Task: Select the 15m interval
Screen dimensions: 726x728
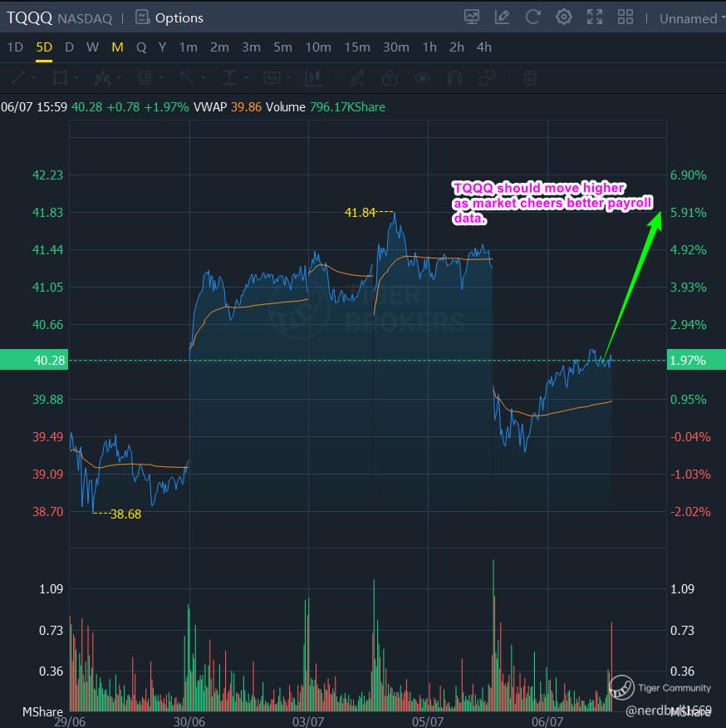Action: (x=357, y=47)
